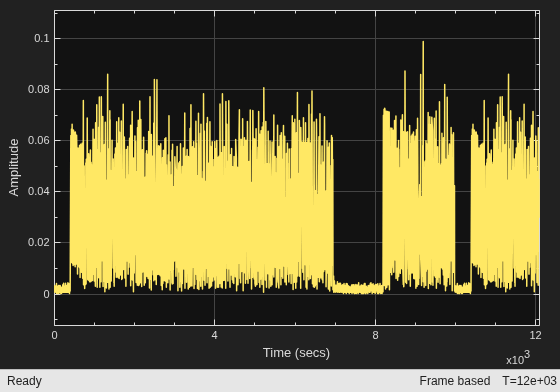Viewport: 560px width, 392px height.
Task: Click the low-amplitude gap between 7 and 8
Action: (358, 288)
